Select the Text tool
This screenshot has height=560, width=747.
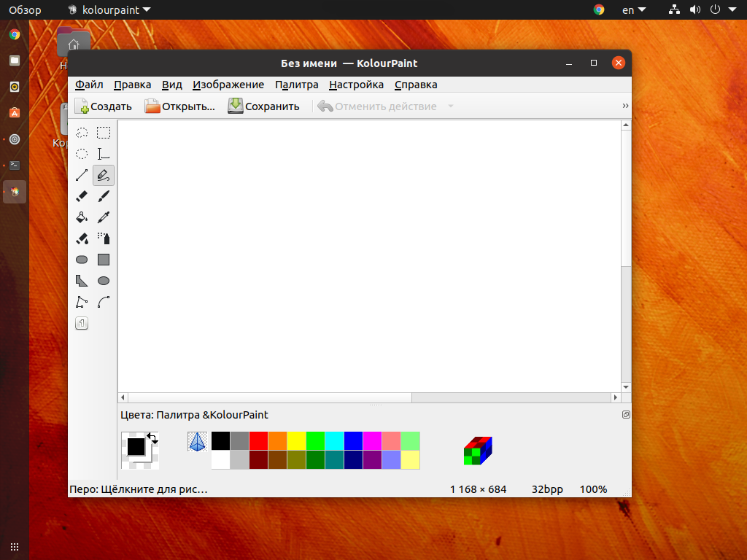[104, 154]
